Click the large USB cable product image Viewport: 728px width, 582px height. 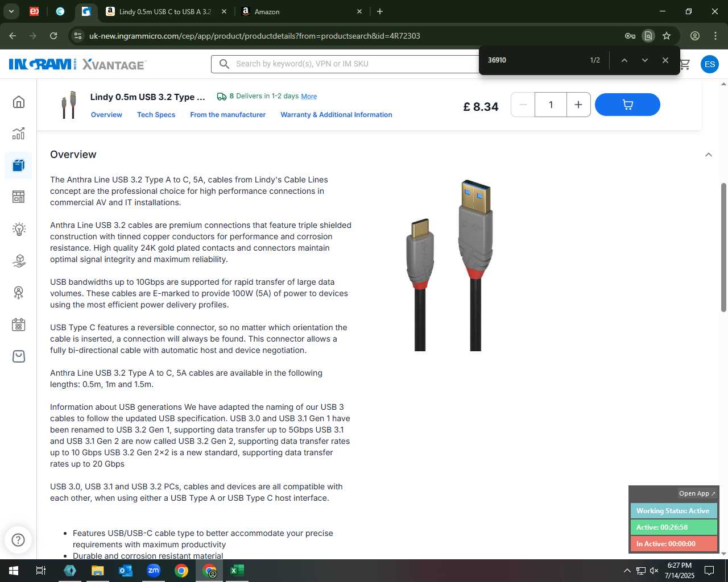point(449,265)
